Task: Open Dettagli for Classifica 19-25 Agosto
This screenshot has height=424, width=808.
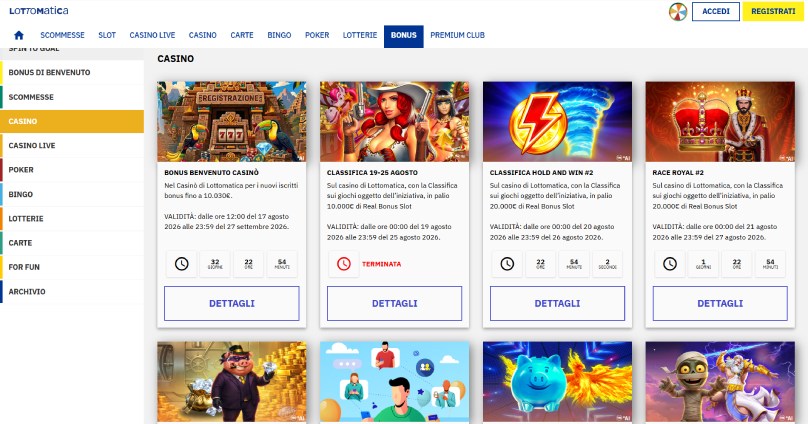Action: [394, 303]
